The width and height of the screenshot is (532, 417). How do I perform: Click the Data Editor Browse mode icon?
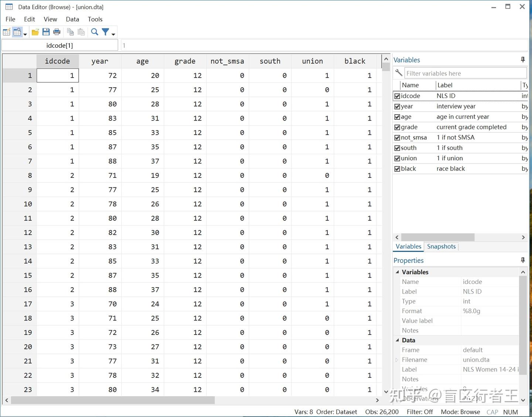click(17, 32)
